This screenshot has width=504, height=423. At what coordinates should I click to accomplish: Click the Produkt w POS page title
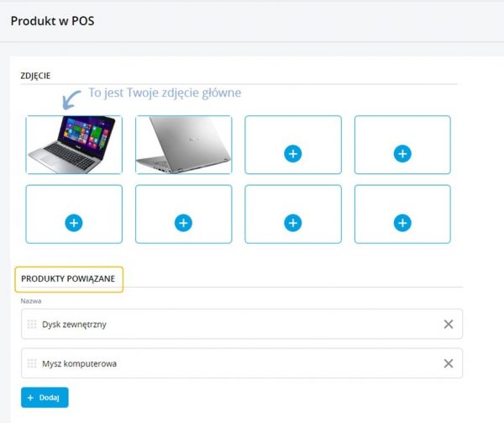[x=52, y=21]
